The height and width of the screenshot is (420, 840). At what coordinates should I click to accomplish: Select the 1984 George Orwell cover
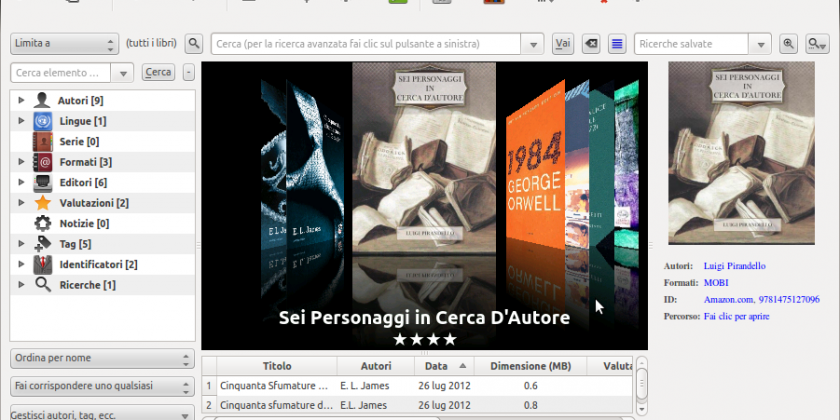click(535, 166)
